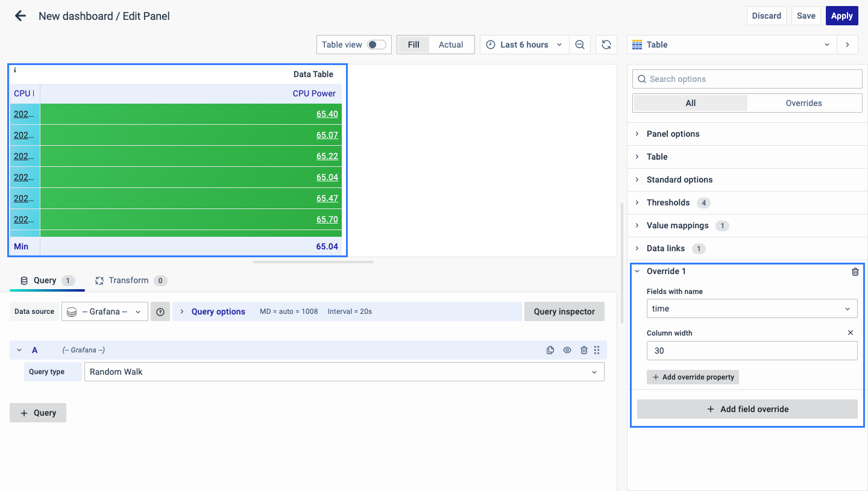Screen dimensions: 868x491
Task: Switch to the Transform tab
Action: (128, 280)
